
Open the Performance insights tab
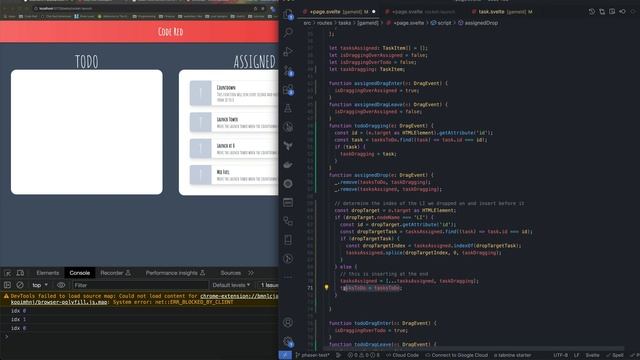(176, 273)
